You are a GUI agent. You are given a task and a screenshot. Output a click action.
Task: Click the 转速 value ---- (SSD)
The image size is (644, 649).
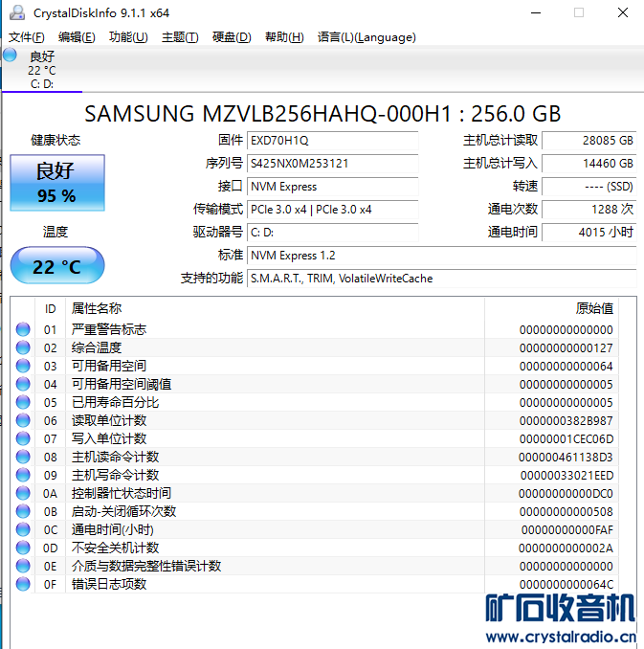tap(588, 187)
